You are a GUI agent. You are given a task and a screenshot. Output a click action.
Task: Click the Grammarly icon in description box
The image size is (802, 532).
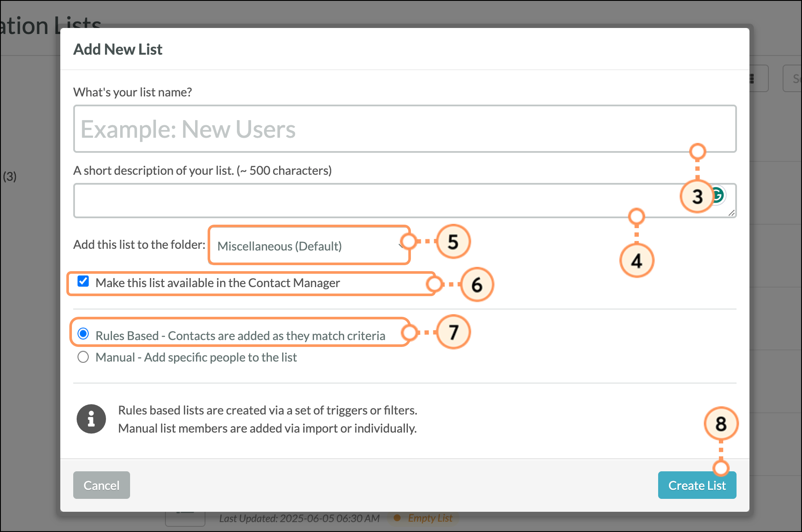tap(719, 195)
